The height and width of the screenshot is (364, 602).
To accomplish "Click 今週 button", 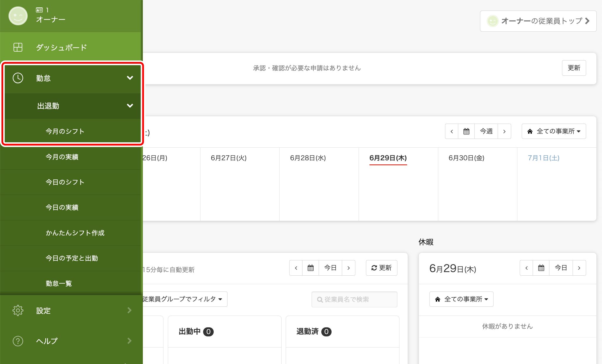I will [486, 131].
